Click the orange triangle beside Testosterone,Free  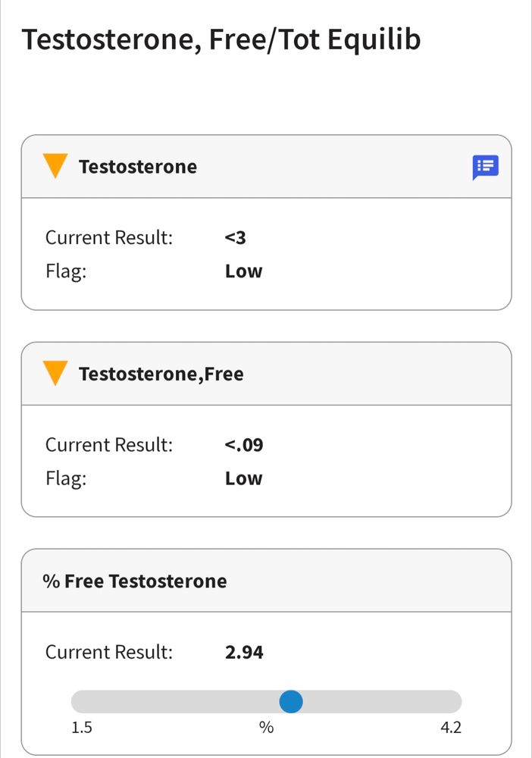point(54,373)
